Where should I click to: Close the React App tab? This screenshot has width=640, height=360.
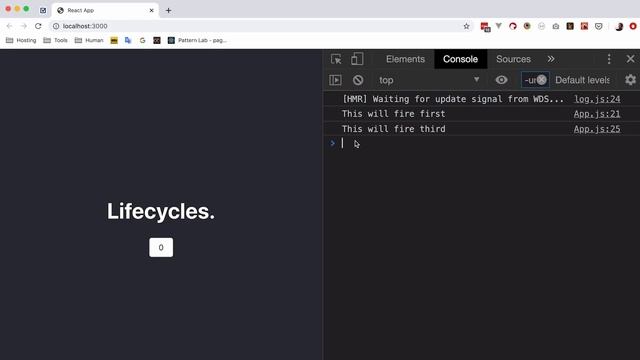tap(151, 10)
